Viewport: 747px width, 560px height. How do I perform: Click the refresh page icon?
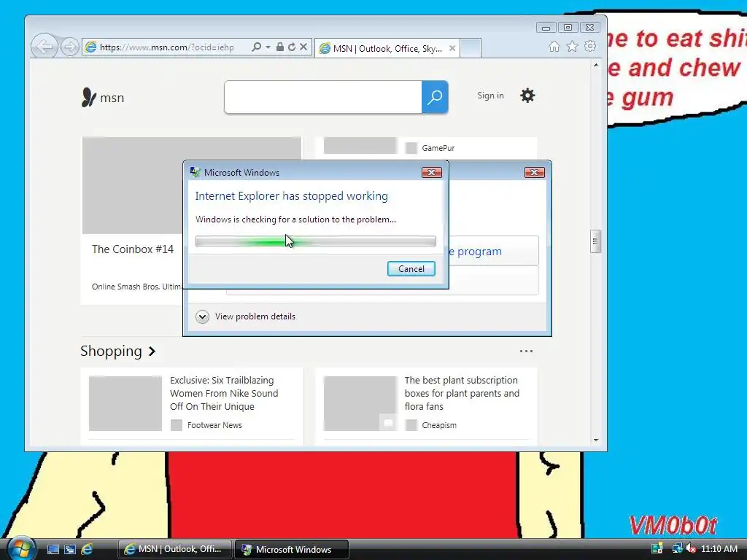[x=292, y=47]
